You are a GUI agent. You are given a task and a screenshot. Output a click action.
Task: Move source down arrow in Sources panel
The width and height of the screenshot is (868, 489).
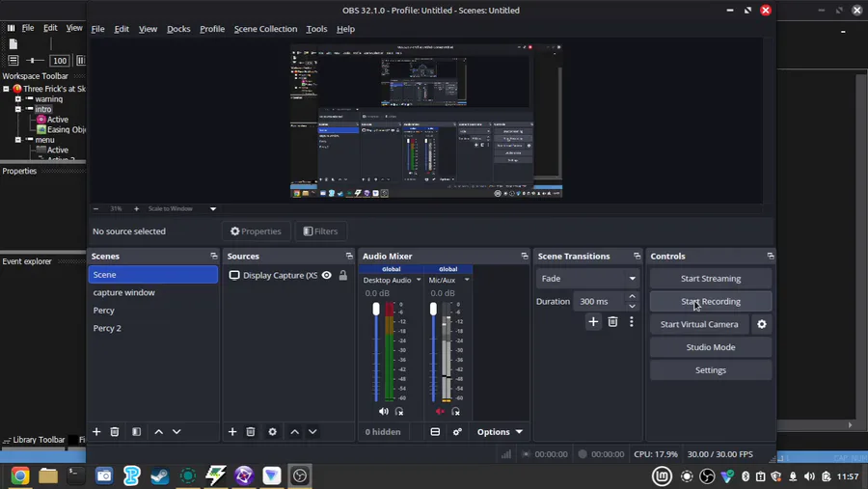click(312, 431)
